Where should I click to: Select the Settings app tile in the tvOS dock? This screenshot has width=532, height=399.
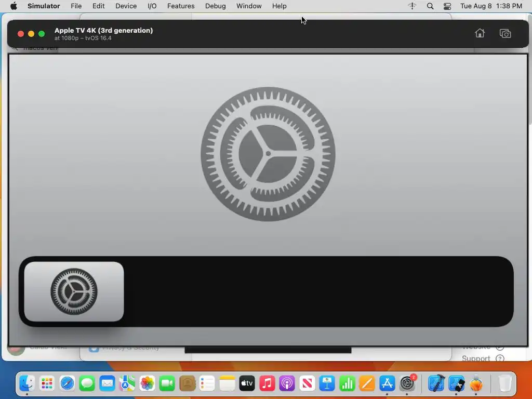tap(74, 291)
